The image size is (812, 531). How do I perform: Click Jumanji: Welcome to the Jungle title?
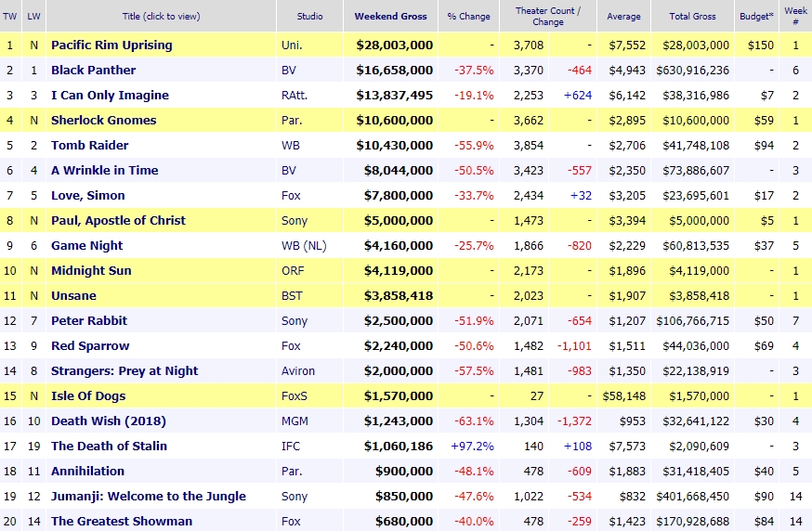coord(149,497)
